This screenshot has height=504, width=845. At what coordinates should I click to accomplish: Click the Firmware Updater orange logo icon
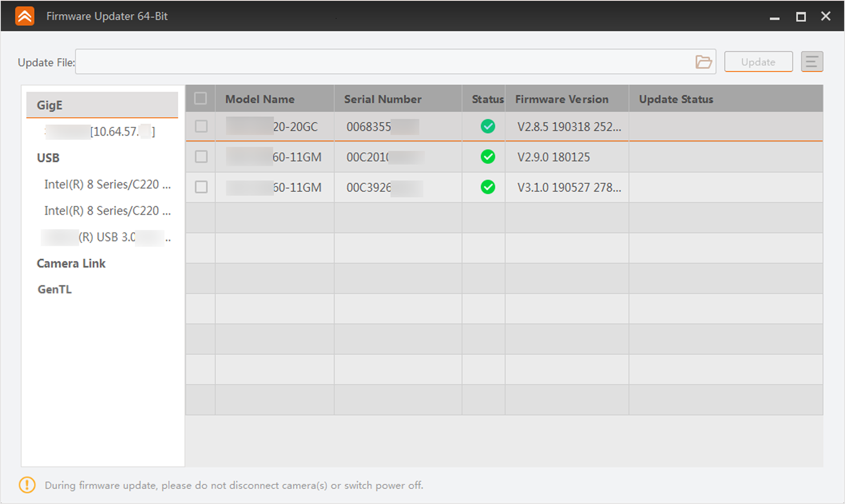coord(25,16)
